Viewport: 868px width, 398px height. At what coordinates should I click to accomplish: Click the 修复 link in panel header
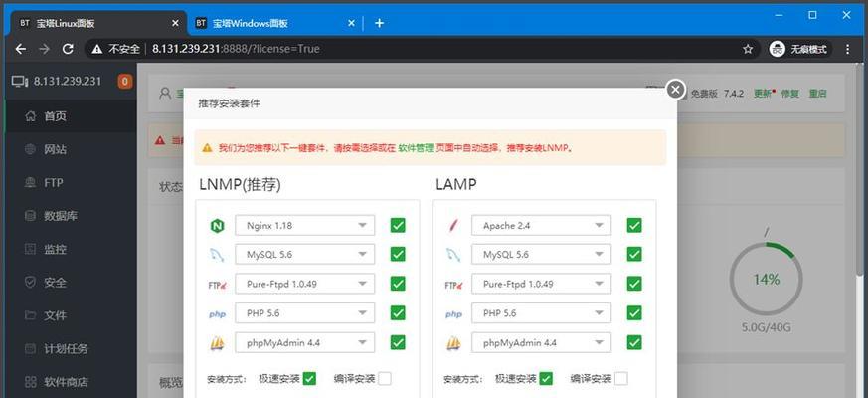click(789, 94)
